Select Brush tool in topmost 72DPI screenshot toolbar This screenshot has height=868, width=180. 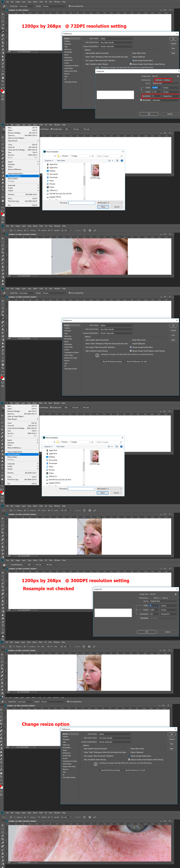click(x=3, y=39)
